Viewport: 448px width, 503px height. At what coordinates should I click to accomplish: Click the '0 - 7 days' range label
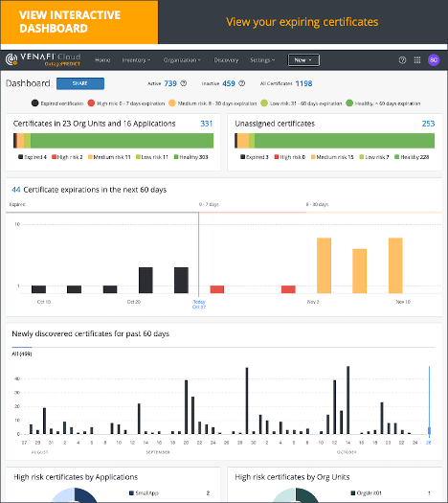pos(209,204)
